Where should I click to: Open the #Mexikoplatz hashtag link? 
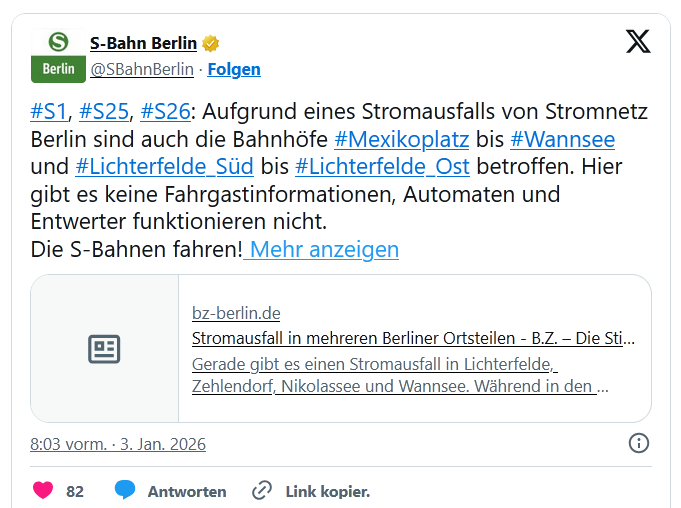pos(401,139)
